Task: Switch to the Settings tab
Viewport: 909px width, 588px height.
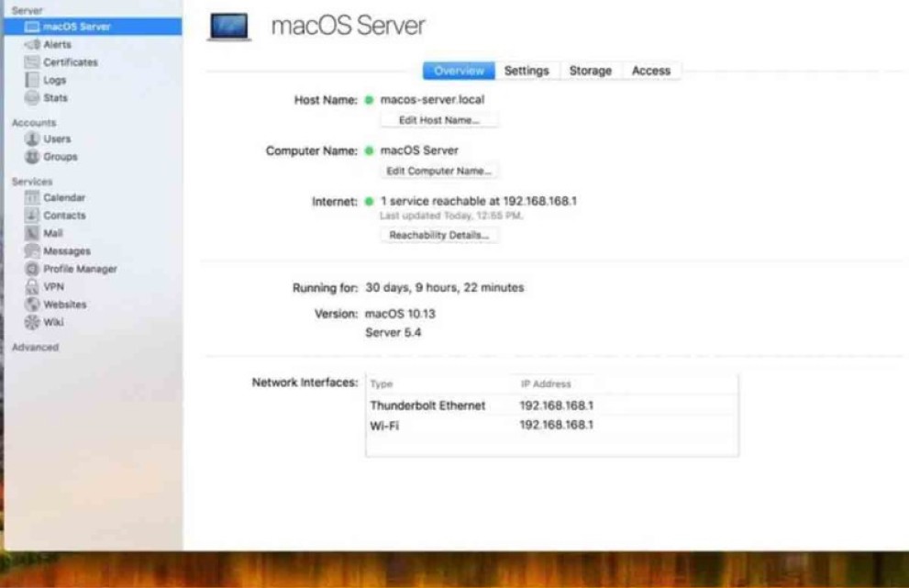Action: click(x=527, y=71)
